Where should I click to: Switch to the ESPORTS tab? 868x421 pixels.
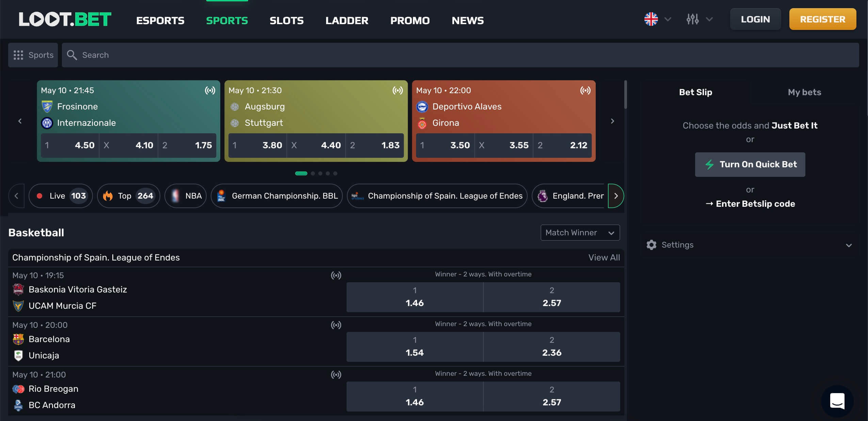click(x=160, y=21)
